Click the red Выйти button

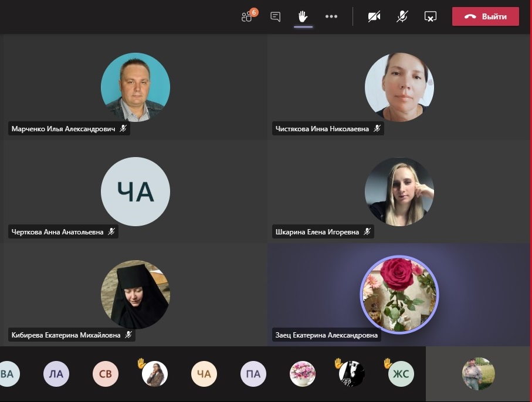(x=485, y=16)
